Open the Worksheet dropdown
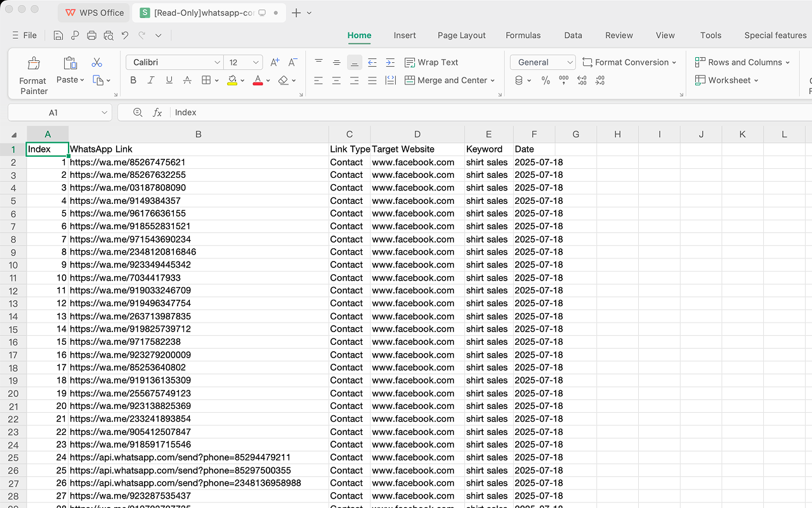This screenshot has width=812, height=508. coord(726,80)
